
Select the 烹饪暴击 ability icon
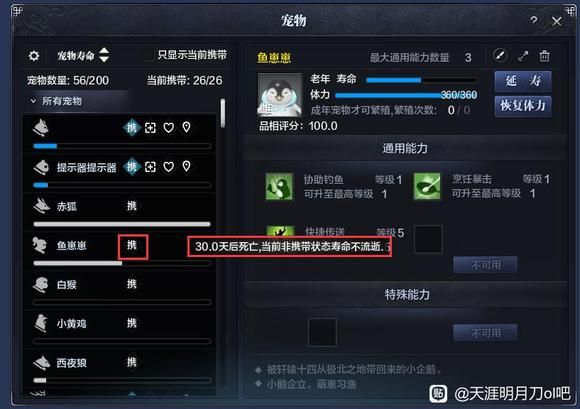427,186
